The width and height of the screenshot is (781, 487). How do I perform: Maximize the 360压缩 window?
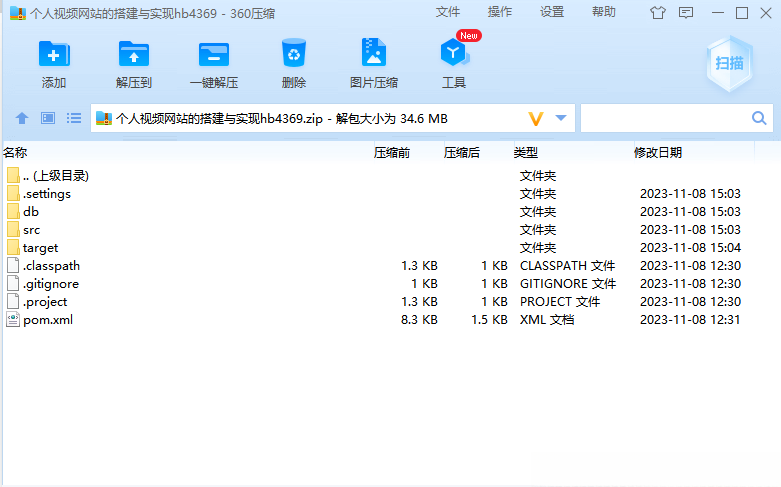point(742,13)
